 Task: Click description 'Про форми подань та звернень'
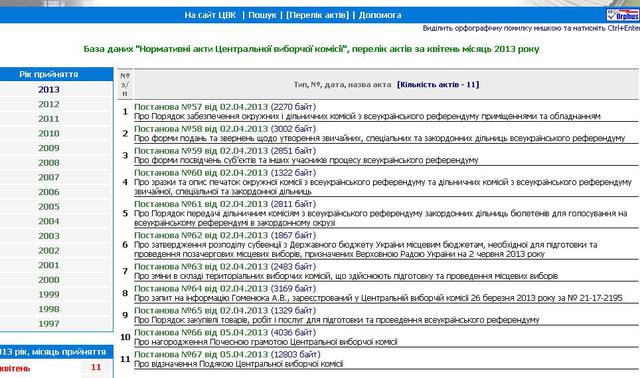pos(379,138)
